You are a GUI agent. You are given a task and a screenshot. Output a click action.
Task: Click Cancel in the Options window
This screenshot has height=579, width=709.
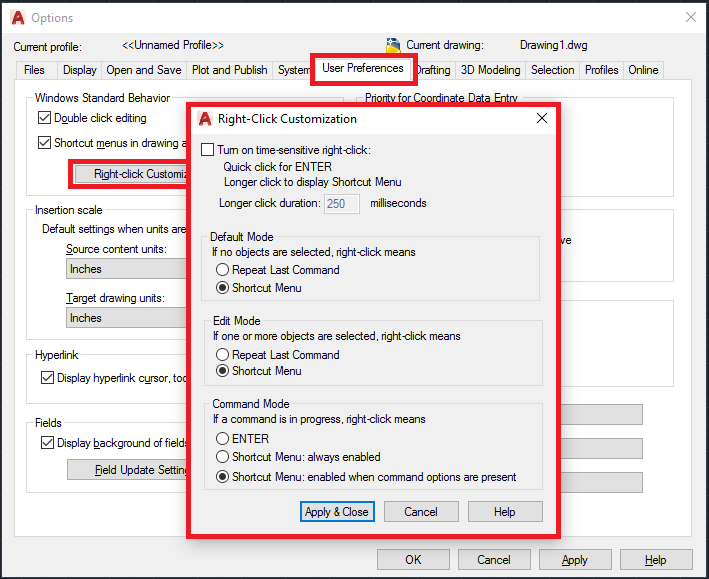(x=494, y=560)
